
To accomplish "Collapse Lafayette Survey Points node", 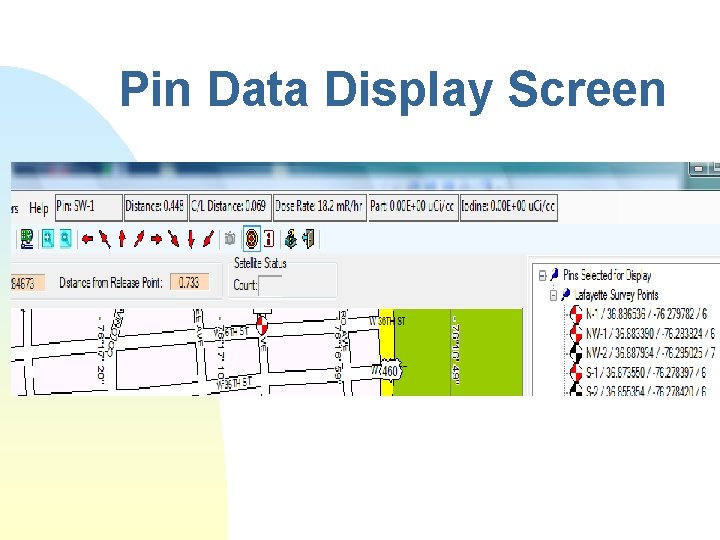I will [x=553, y=295].
